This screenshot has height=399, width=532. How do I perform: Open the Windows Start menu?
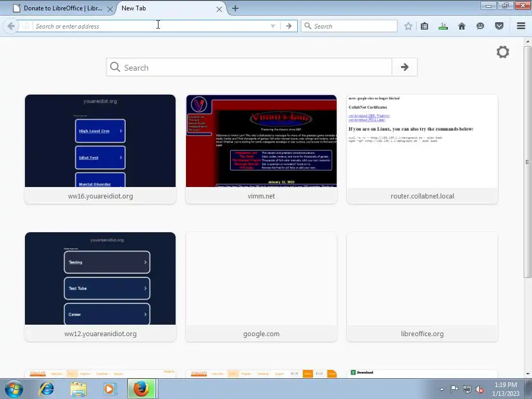pyautogui.click(x=14, y=389)
